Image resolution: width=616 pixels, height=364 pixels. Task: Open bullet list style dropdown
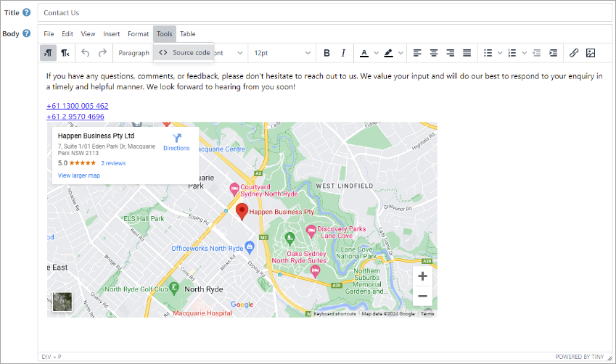[x=500, y=53]
